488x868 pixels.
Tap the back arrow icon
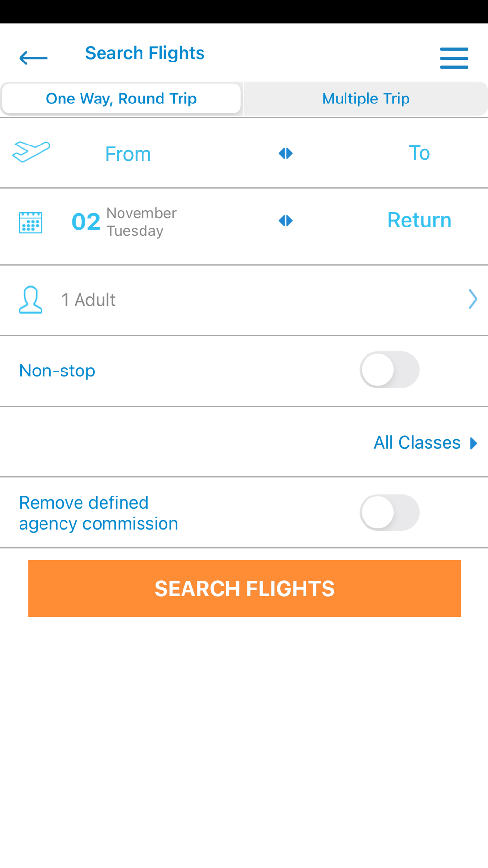[x=33, y=58]
